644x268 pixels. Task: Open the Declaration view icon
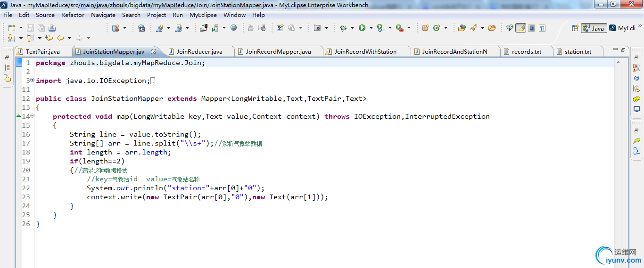coord(636,89)
